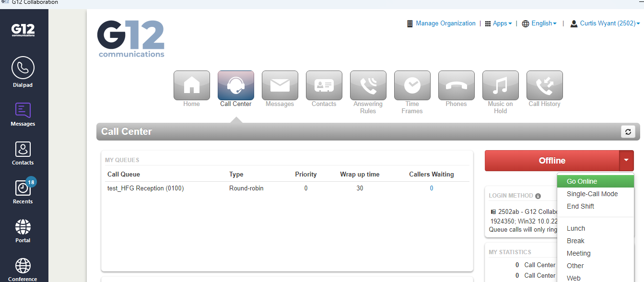644x282 pixels.
Task: Toggle the Offline status dropdown arrow
Action: [x=626, y=161]
